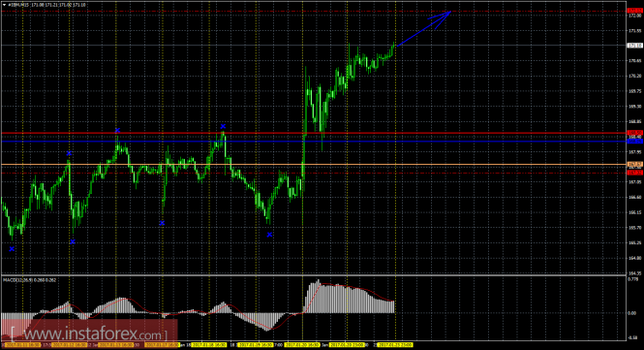This screenshot has height=350, width=644.
Task: Click the orange price tag on axis
Action: click(x=635, y=165)
